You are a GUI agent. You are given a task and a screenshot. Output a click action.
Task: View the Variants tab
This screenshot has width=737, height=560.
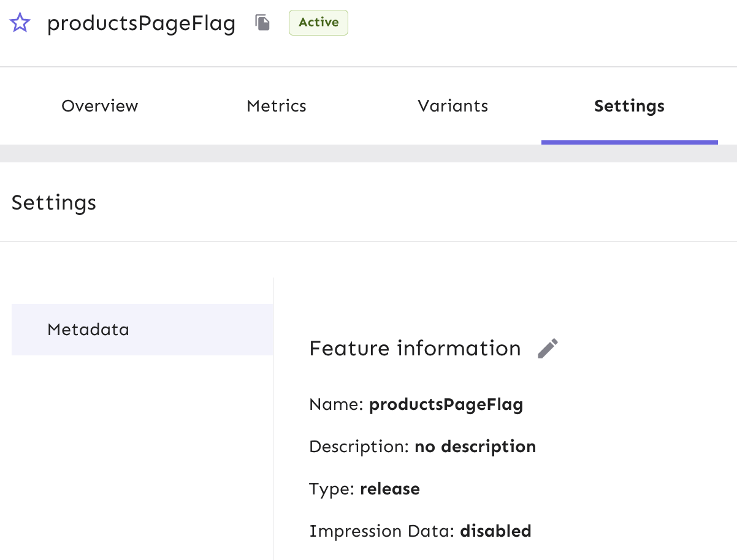[453, 105]
